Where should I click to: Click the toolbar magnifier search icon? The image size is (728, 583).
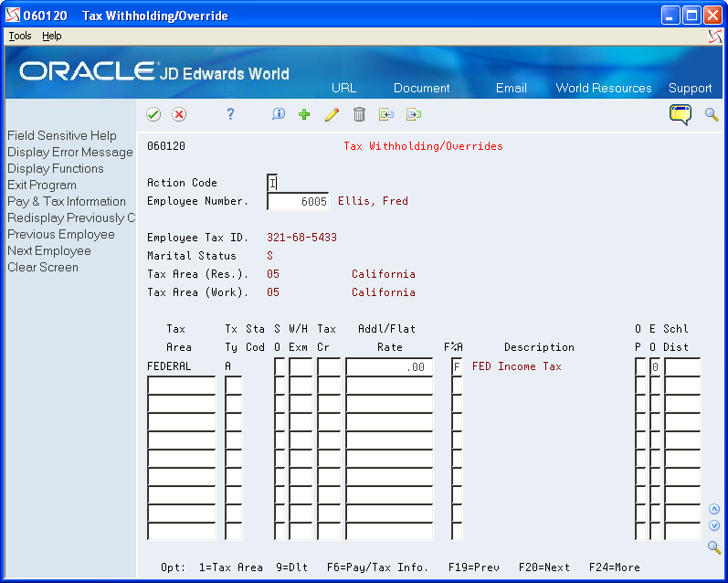click(x=712, y=114)
